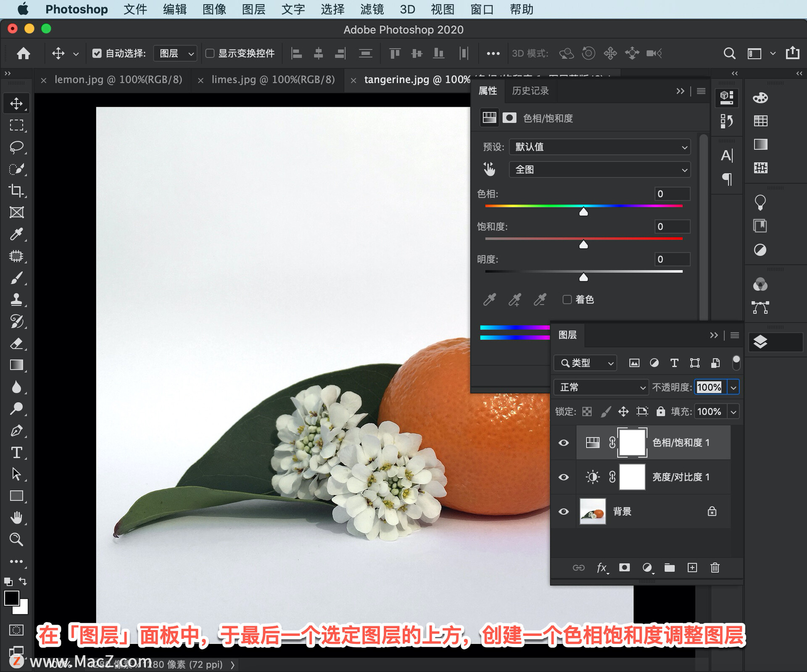Click the 背景 layer thumbnail
807x672 pixels.
click(592, 512)
